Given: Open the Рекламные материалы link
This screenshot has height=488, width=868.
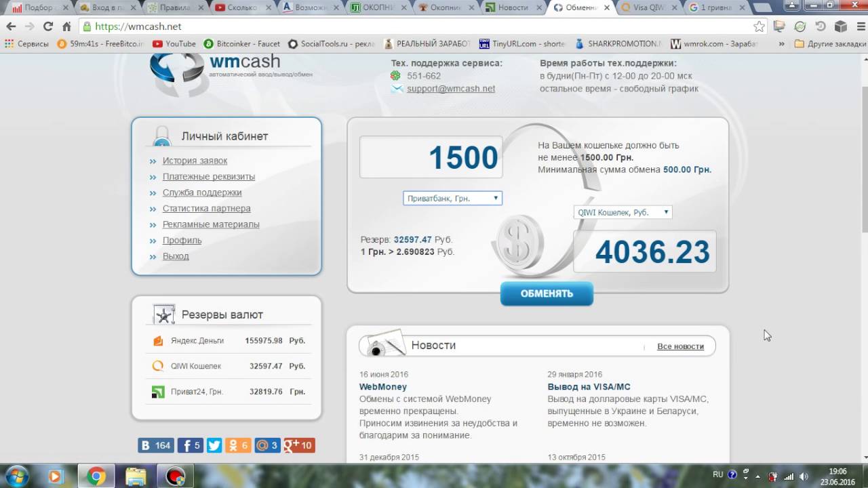Looking at the screenshot, I should click(211, 224).
